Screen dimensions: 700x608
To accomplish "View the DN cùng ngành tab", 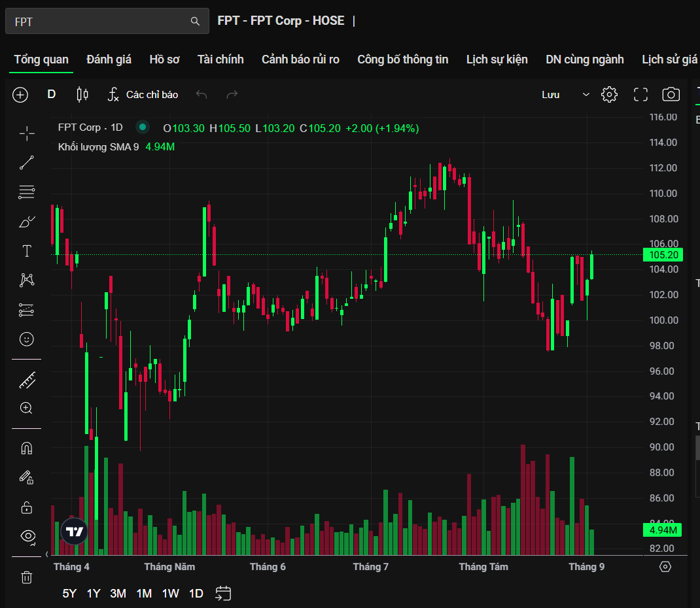I will pyautogui.click(x=585, y=59).
